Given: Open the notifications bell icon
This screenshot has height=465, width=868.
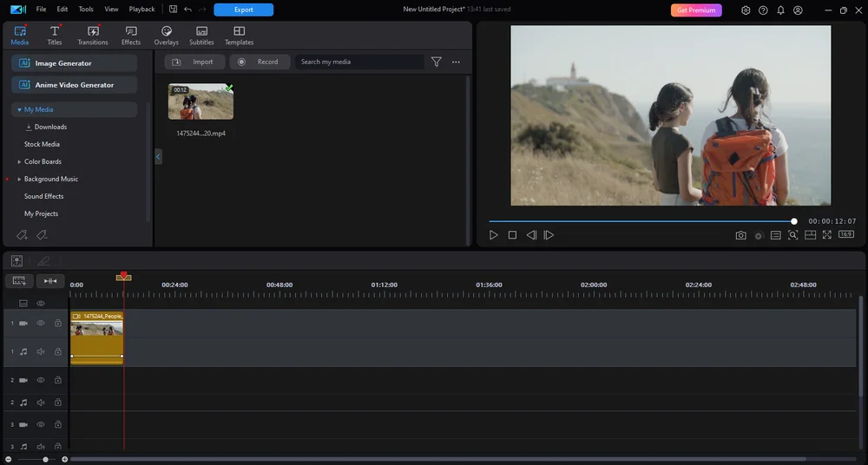Looking at the screenshot, I should tap(780, 10).
